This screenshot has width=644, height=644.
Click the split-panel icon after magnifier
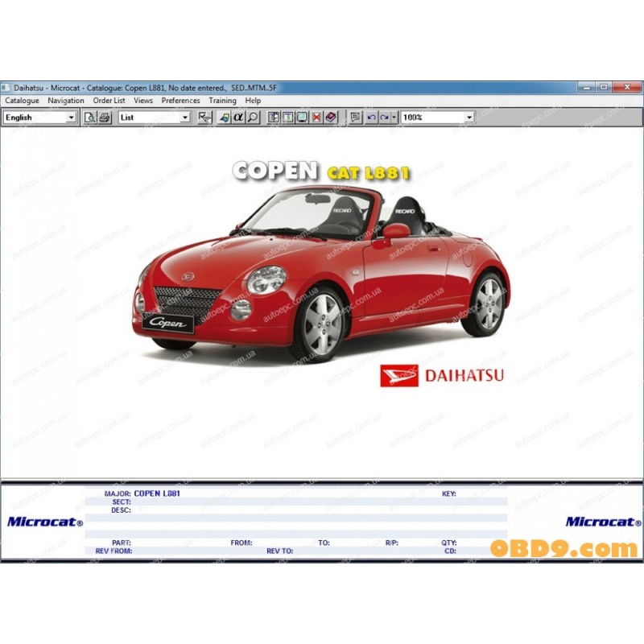pyautogui.click(x=273, y=118)
